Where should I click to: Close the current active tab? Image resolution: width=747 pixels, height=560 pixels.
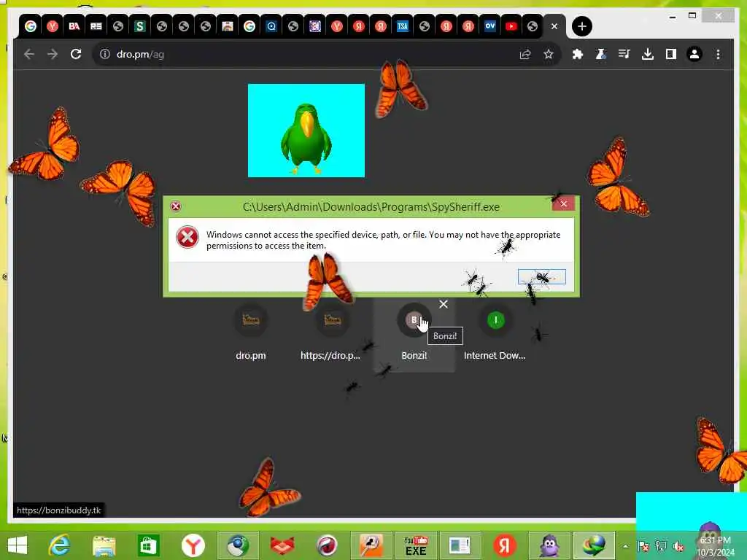click(x=554, y=26)
